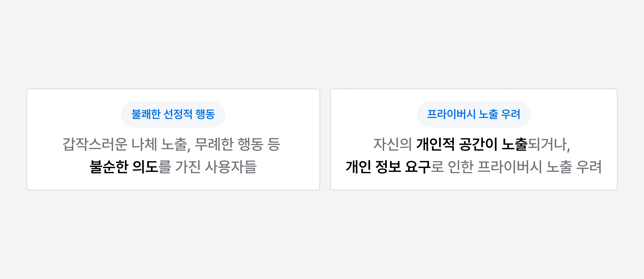Click the word 선정적 inside left pill

point(178,114)
